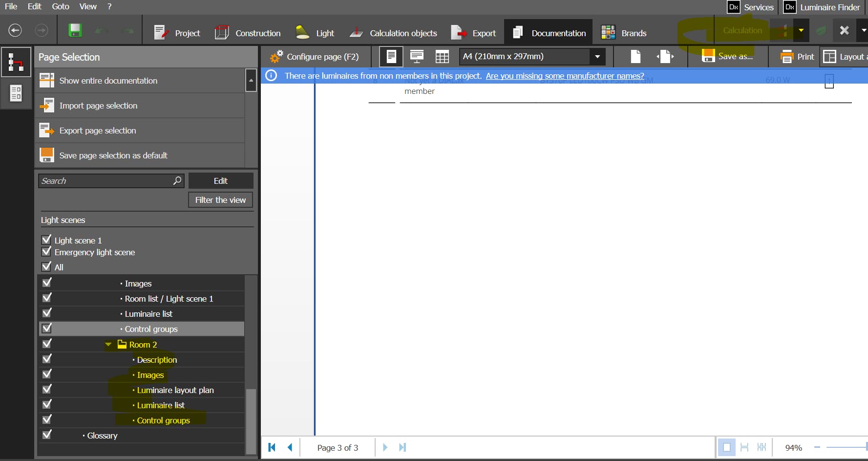Toggle the Emergency light scene checkbox
The width and height of the screenshot is (868, 461).
click(46, 251)
